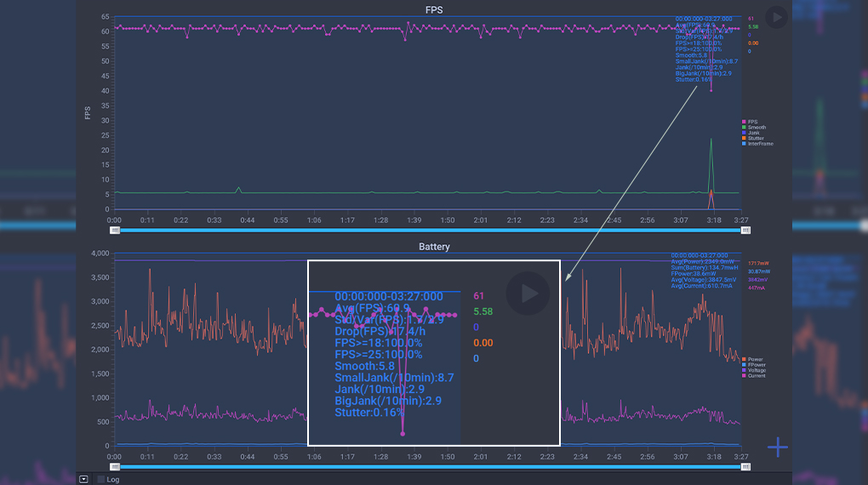The height and width of the screenshot is (485, 868).
Task: Toggle Smooth series in FPS legend
Action: (x=755, y=128)
